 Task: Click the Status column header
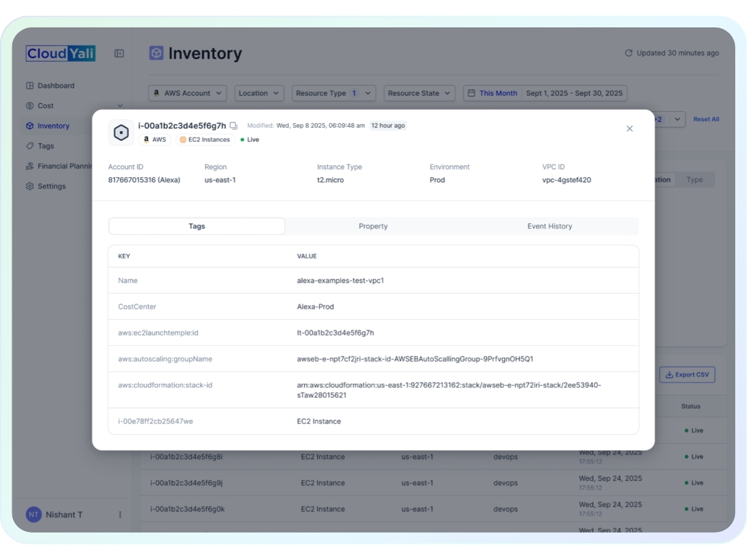690,406
